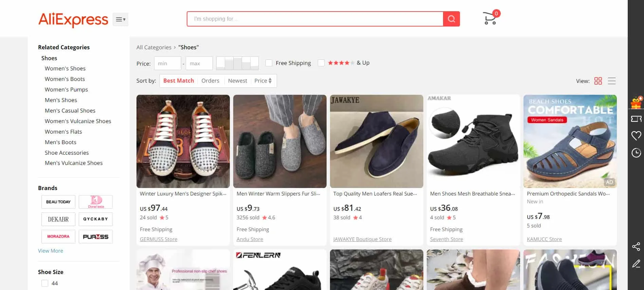Sort results by Newest
This screenshot has width=644, height=290.
pos(237,81)
